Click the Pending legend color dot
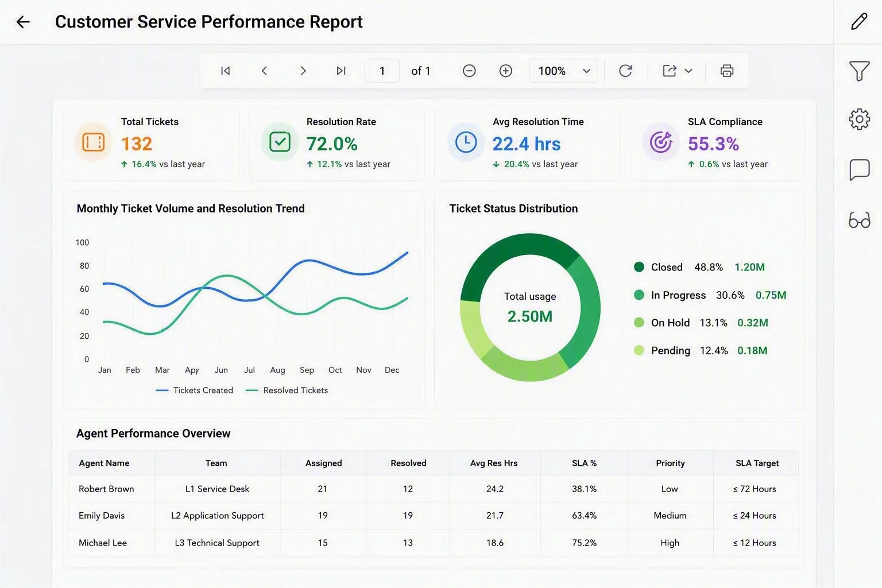882x588 pixels. pos(639,350)
